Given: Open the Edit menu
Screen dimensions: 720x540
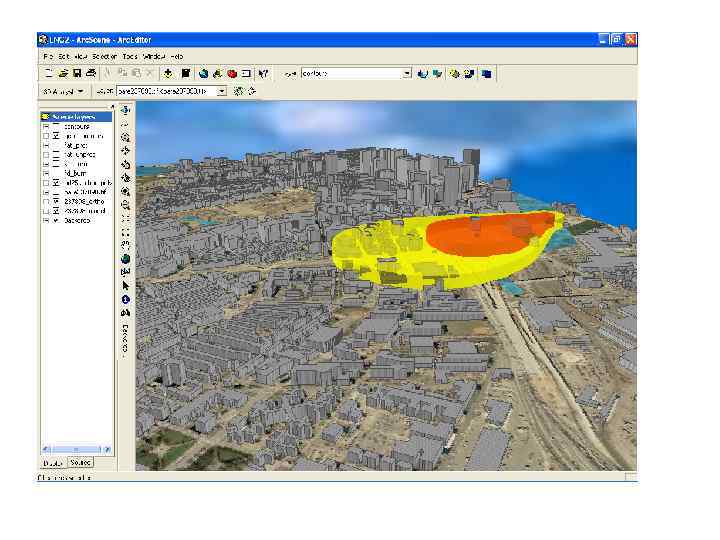Looking at the screenshot, I should (64, 56).
